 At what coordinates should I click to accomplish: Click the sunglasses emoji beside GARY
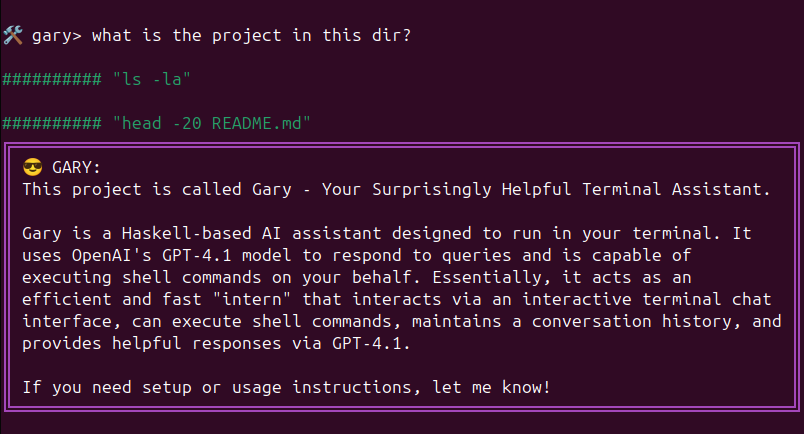tap(32, 167)
